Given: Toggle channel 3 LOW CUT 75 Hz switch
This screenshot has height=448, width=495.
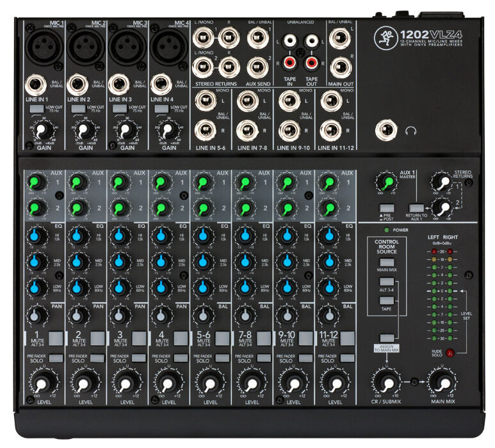Looking at the screenshot, I should (120, 109).
